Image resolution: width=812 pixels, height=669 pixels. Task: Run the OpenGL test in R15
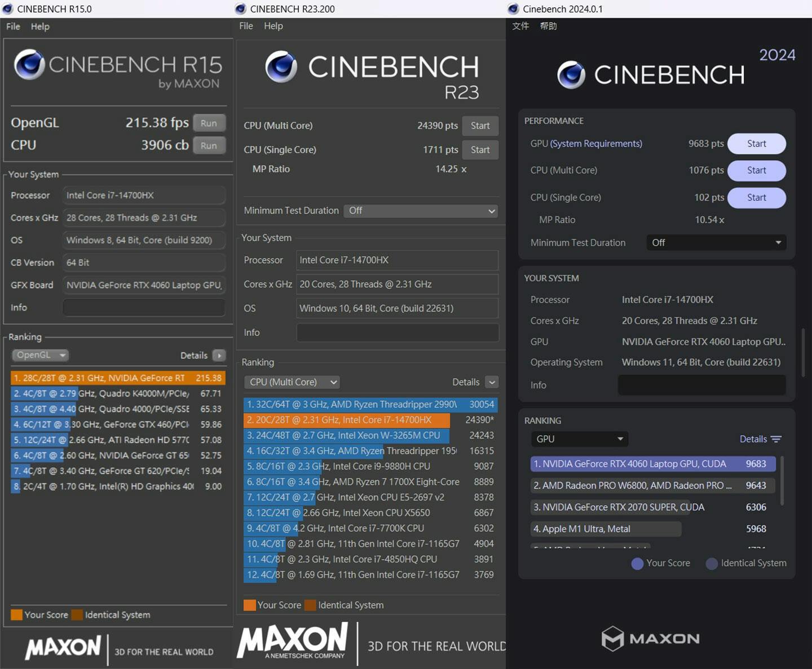pyautogui.click(x=209, y=123)
